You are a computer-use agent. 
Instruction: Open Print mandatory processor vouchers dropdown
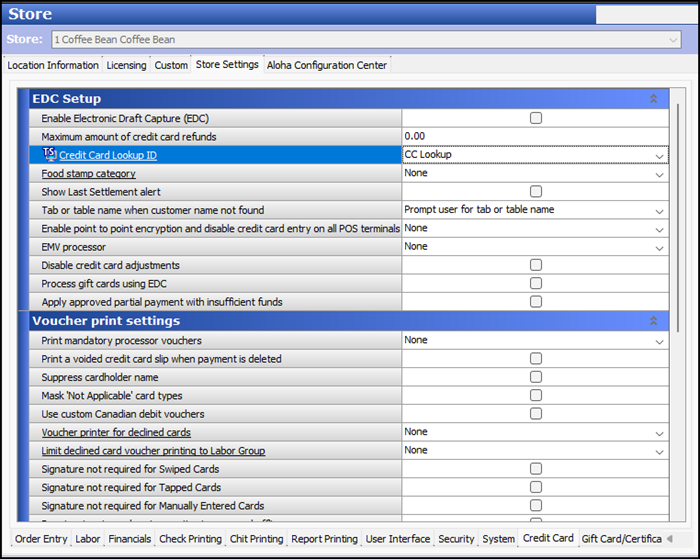pos(659,342)
